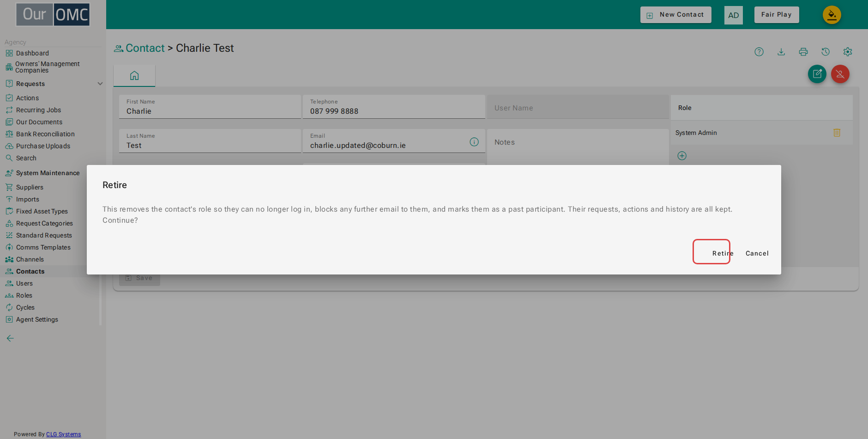Click the Email field
The width and height of the screenshot is (868, 439).
pos(394,141)
